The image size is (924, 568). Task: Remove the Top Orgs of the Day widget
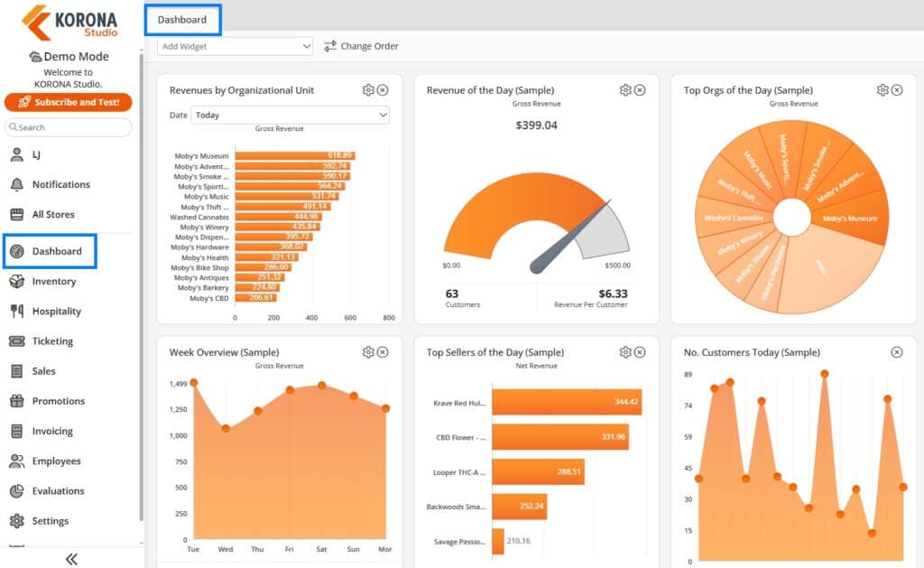(897, 90)
